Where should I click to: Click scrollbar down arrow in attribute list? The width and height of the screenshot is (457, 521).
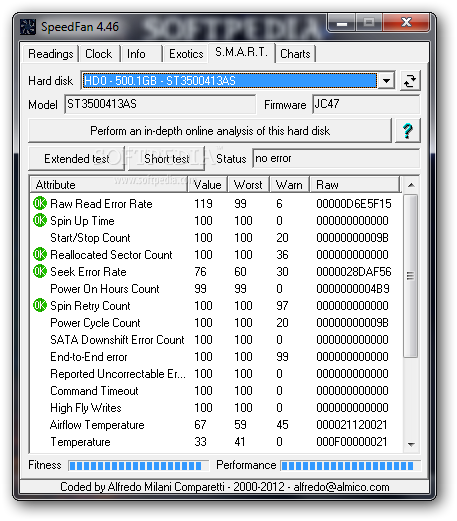point(411,444)
